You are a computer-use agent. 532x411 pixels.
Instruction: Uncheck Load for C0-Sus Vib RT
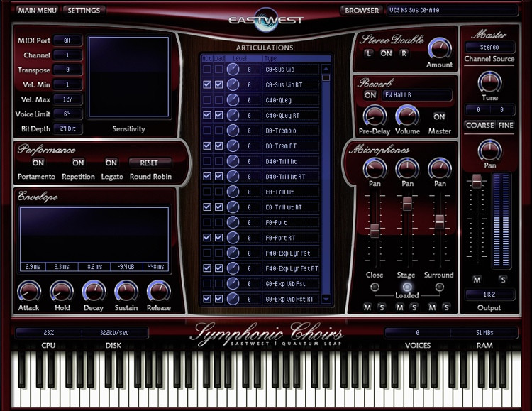(x=219, y=84)
